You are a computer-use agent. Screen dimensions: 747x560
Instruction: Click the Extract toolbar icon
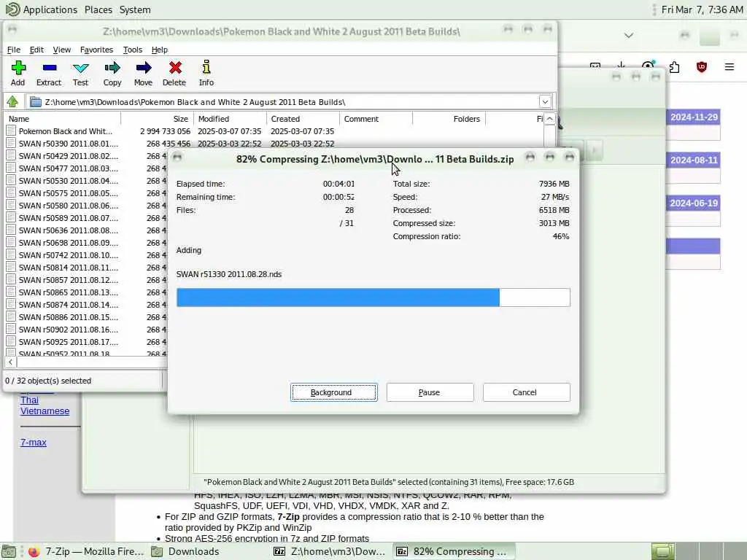tap(49, 68)
